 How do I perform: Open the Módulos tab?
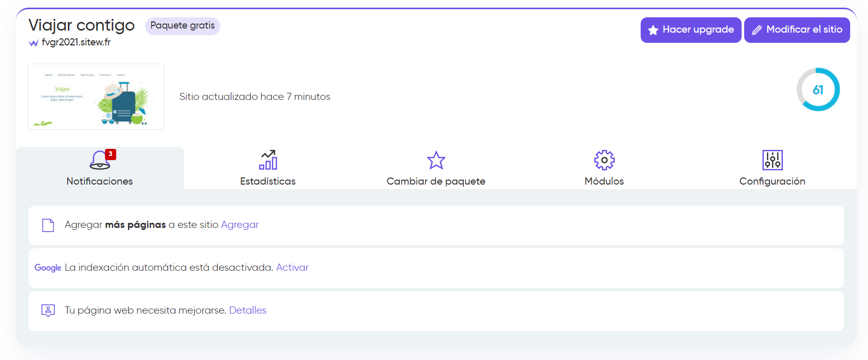[604, 168]
